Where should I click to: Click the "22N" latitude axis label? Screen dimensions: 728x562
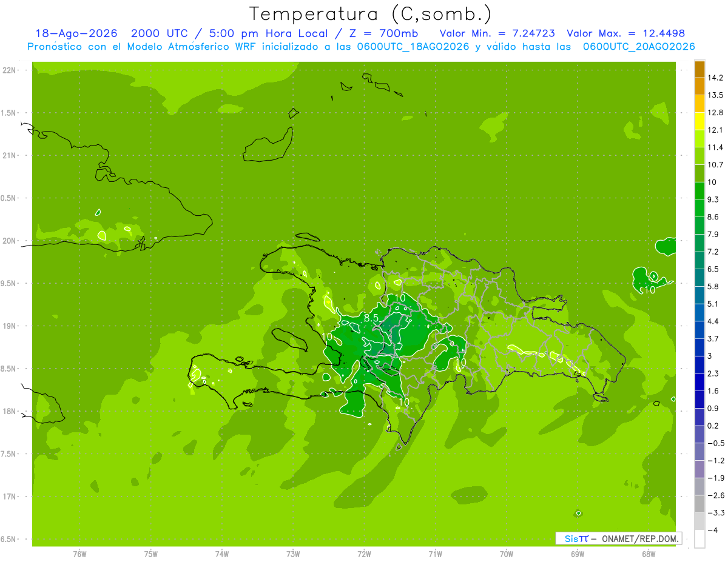[10, 70]
